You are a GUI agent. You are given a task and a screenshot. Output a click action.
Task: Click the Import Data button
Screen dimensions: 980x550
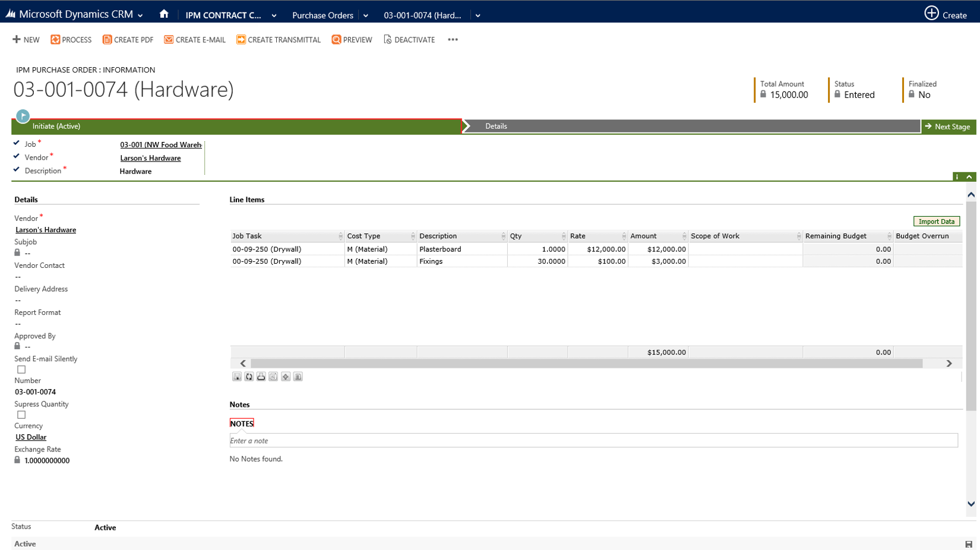click(x=936, y=220)
